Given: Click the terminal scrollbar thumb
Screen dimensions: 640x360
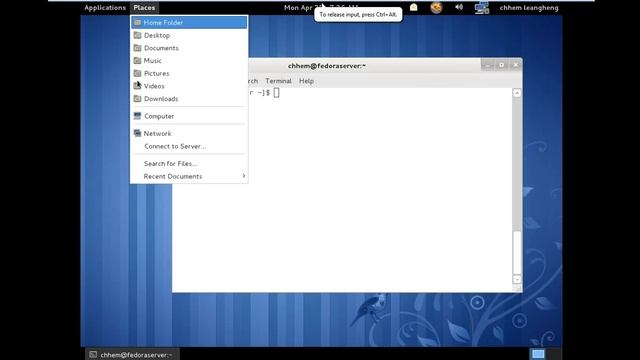Looking at the screenshot, I should (x=517, y=253).
